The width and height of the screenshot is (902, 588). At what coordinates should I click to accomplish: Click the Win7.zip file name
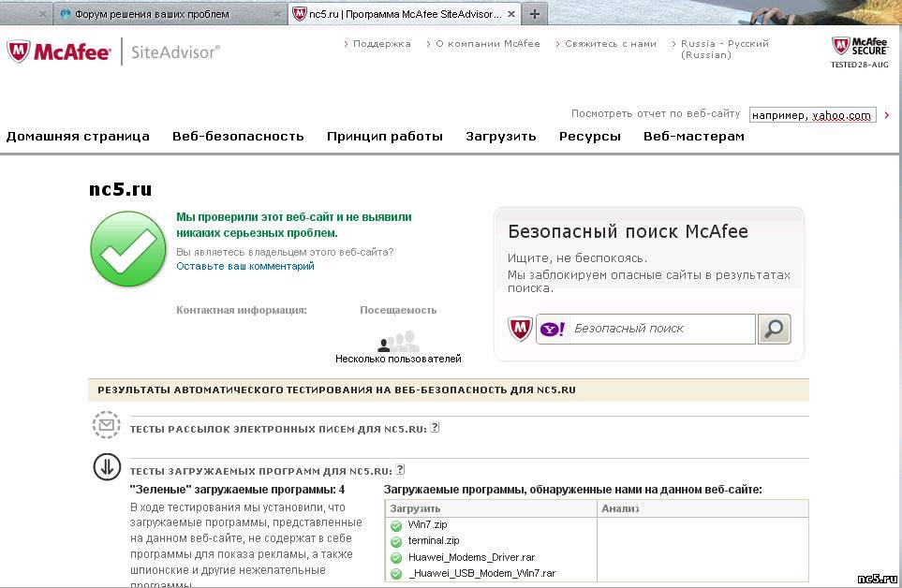tap(427, 524)
